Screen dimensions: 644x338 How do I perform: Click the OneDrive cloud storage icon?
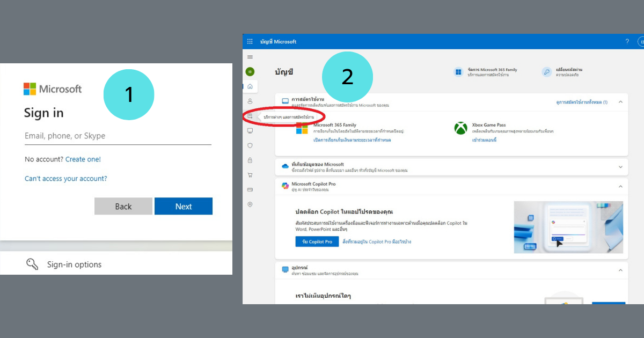[286, 166]
